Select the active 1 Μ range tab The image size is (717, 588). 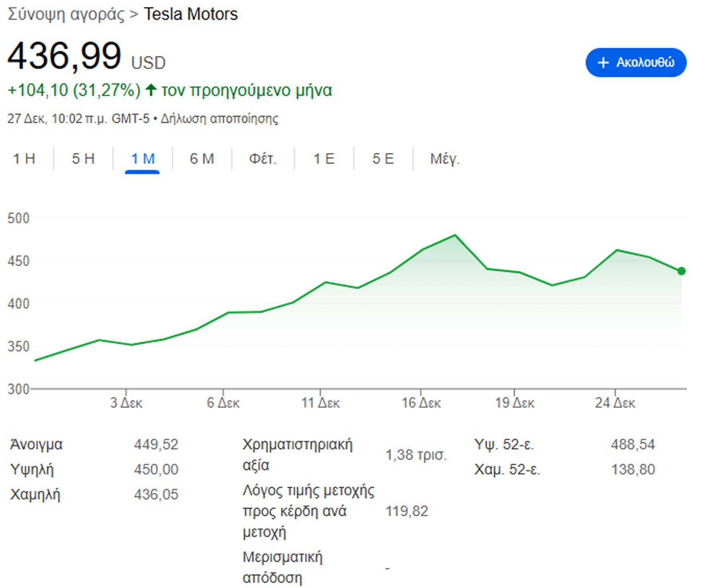coord(143,159)
